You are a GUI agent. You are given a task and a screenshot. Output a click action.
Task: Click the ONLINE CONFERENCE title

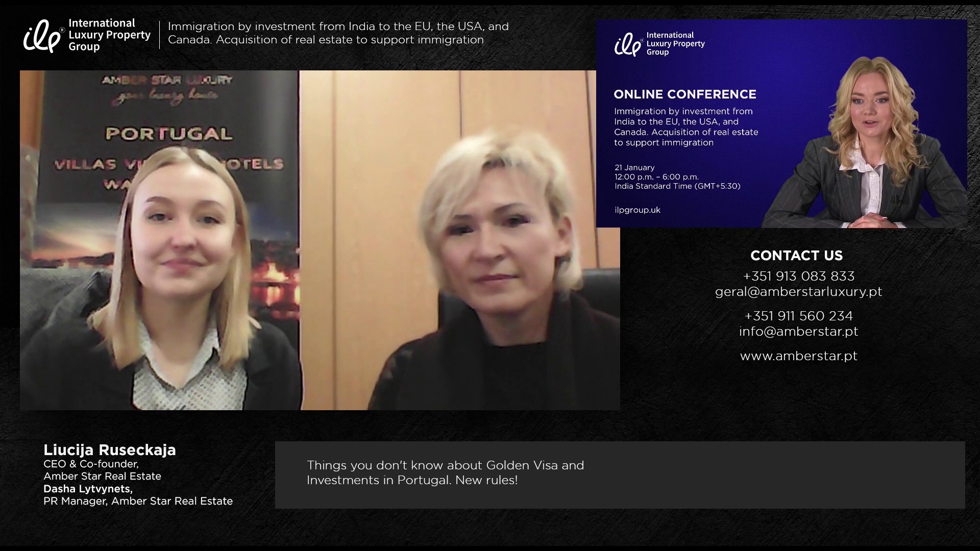pos(685,94)
